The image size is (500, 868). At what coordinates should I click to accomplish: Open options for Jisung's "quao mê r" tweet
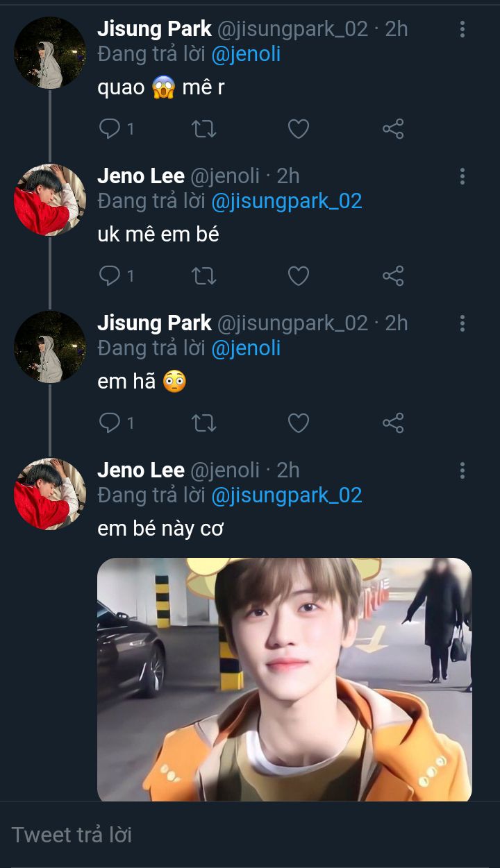(x=462, y=29)
